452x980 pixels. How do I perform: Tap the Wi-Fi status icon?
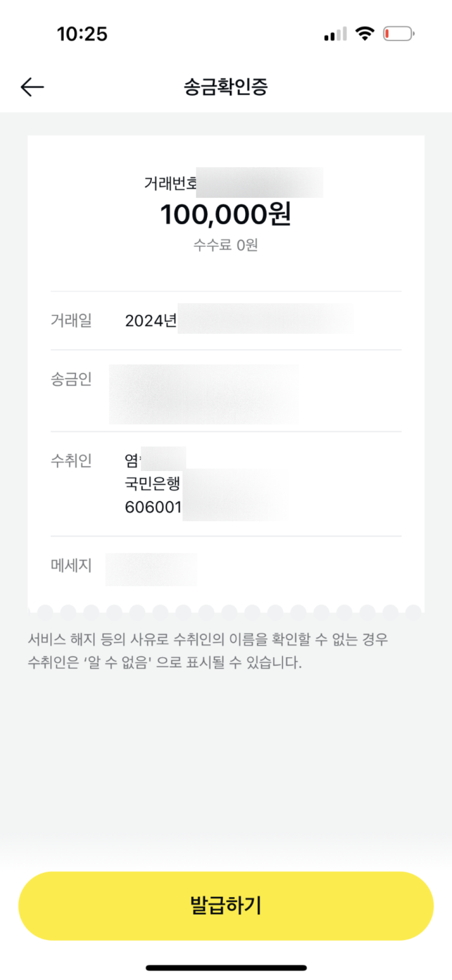(x=365, y=33)
